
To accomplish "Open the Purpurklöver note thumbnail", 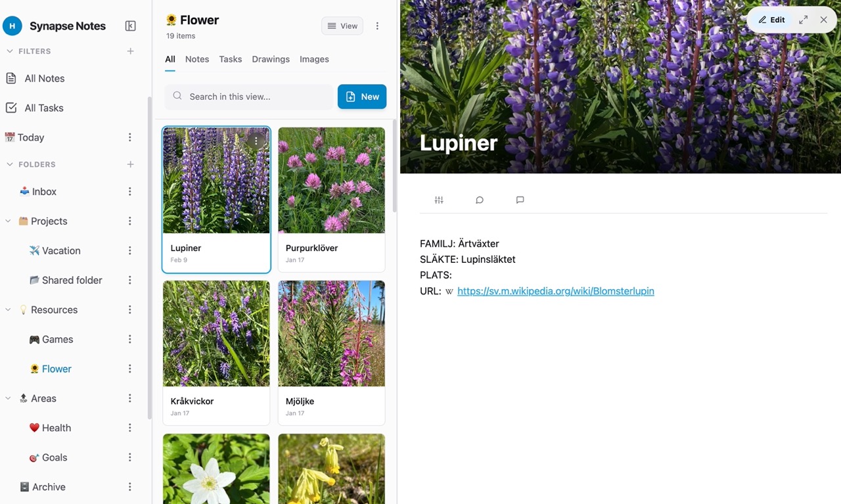I will tap(331, 180).
